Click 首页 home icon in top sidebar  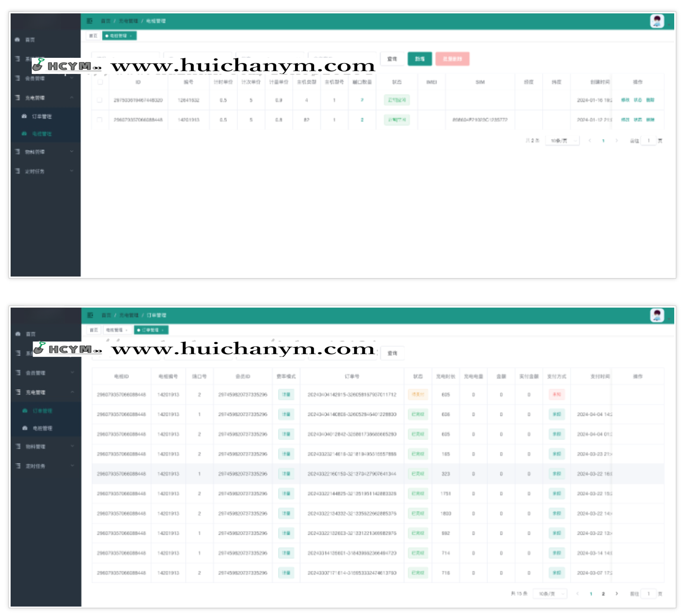click(17, 40)
